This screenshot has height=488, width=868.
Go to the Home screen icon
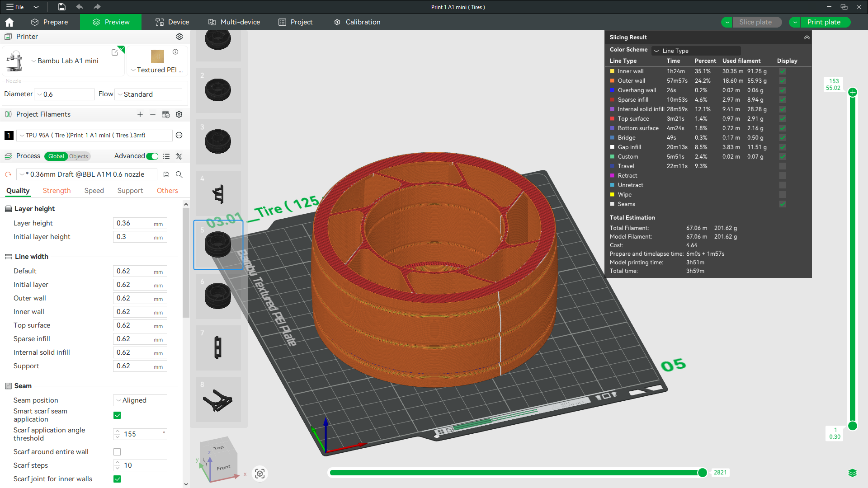click(9, 22)
